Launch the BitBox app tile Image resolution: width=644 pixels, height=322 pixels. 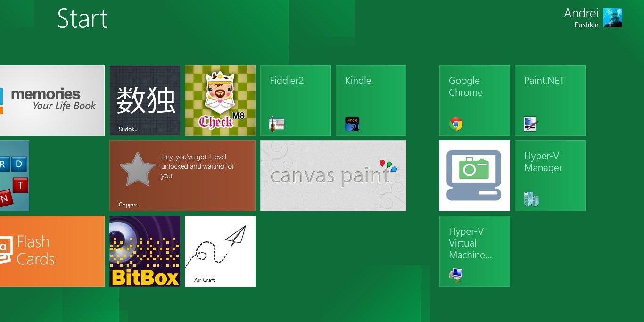click(145, 251)
